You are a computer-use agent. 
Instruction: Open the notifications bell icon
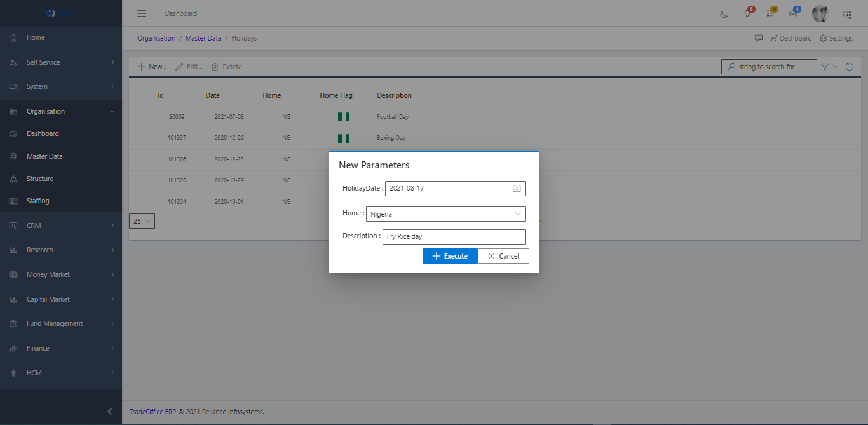pyautogui.click(x=747, y=14)
